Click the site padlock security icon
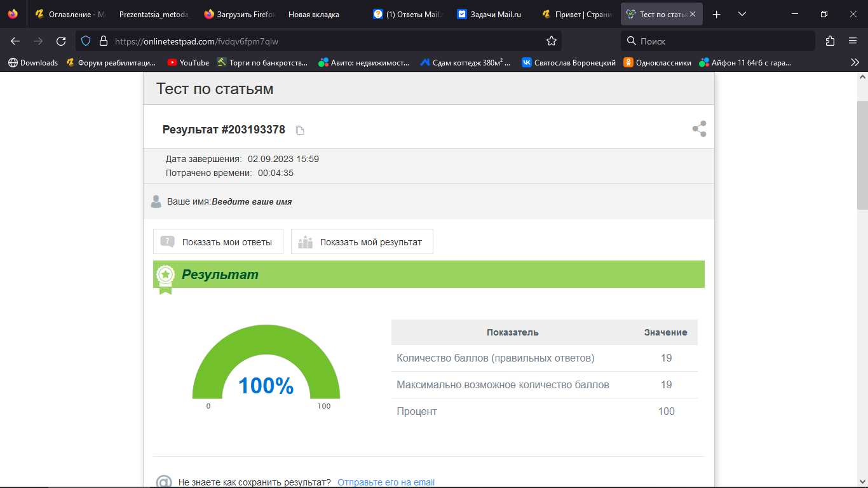The height and width of the screenshot is (488, 868). 103,41
